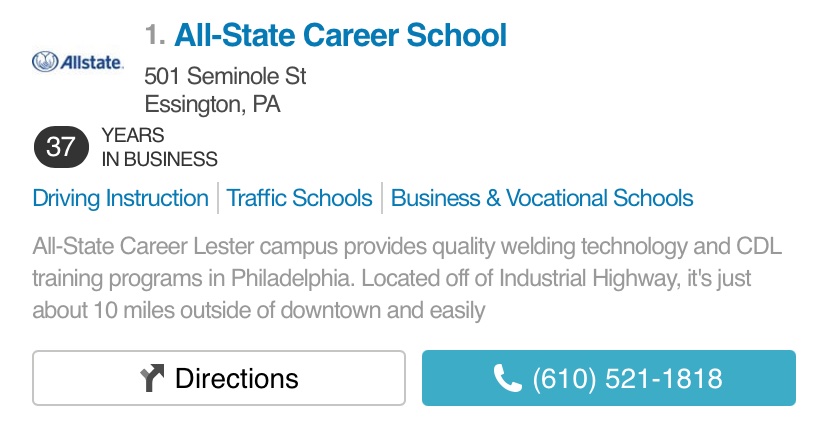828x429 pixels.
Task: Click the word downtown in description
Action: 330,310
